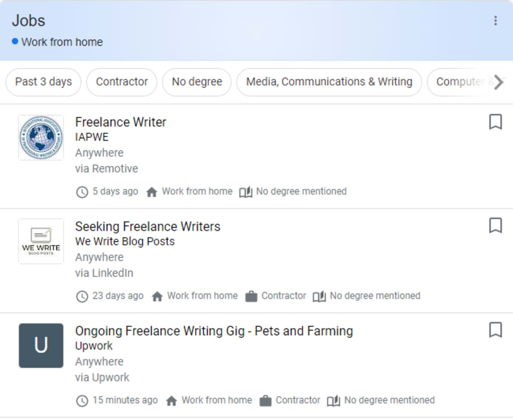This screenshot has width=513, height=420.
Task: Click the via Remotive source text
Action: (x=106, y=168)
